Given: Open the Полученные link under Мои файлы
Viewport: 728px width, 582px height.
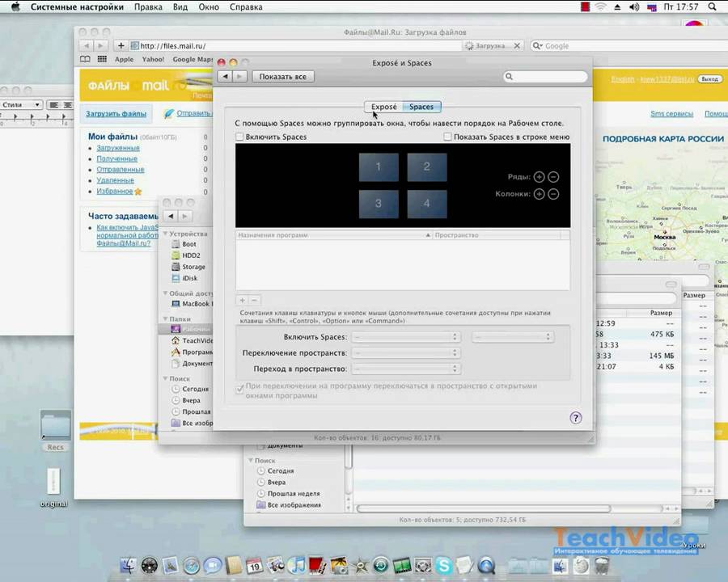Looking at the screenshot, I should point(117,158).
